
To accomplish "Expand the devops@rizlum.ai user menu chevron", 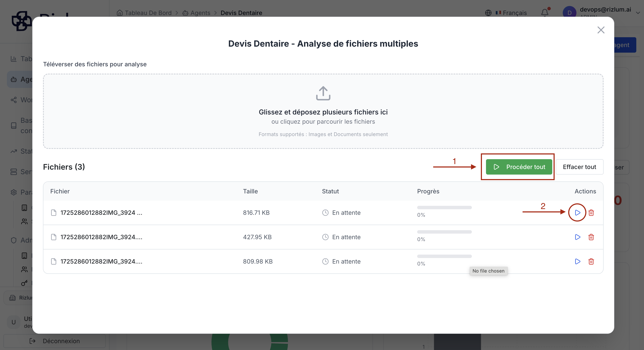I will [638, 13].
